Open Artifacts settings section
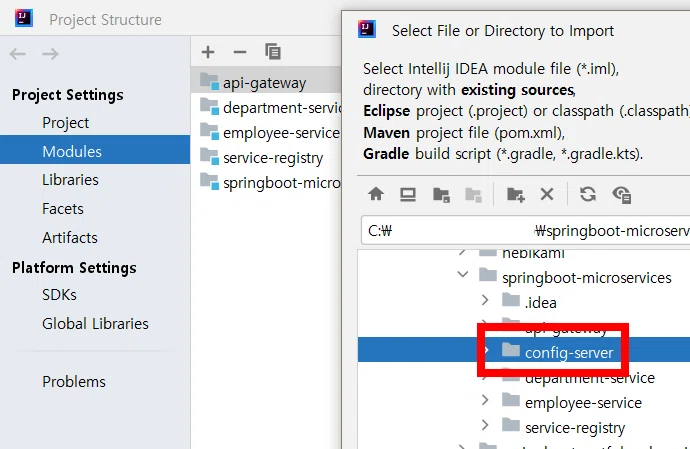Viewport: 690px width, 449px height. [x=70, y=238]
